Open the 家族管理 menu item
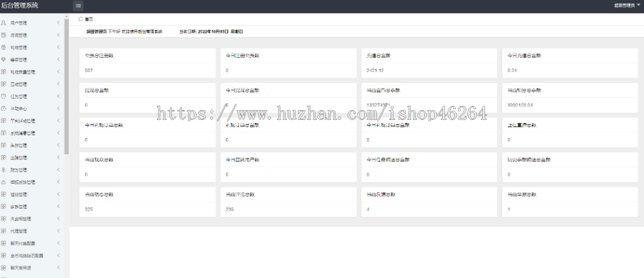This screenshot has width=644, height=278. 31,207
